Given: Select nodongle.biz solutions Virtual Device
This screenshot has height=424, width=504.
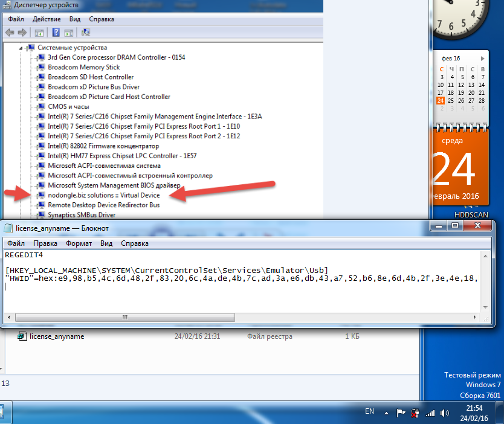Looking at the screenshot, I should 104,195.
